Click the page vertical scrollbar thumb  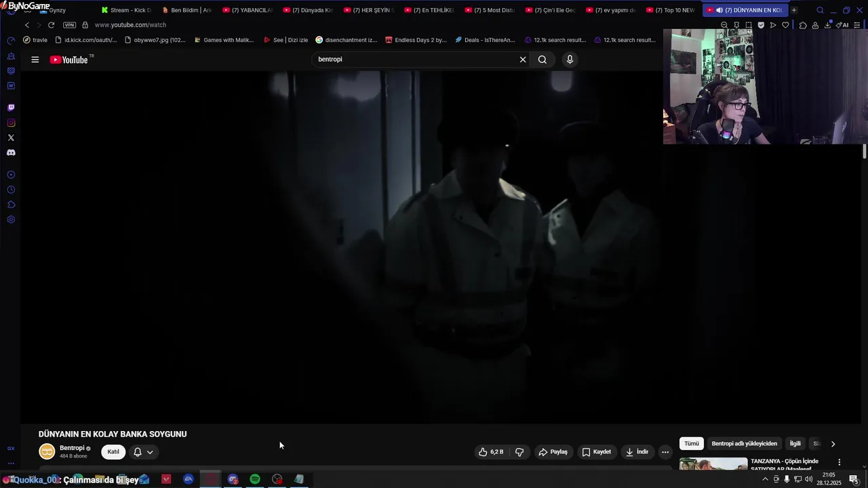pyautogui.click(x=865, y=151)
